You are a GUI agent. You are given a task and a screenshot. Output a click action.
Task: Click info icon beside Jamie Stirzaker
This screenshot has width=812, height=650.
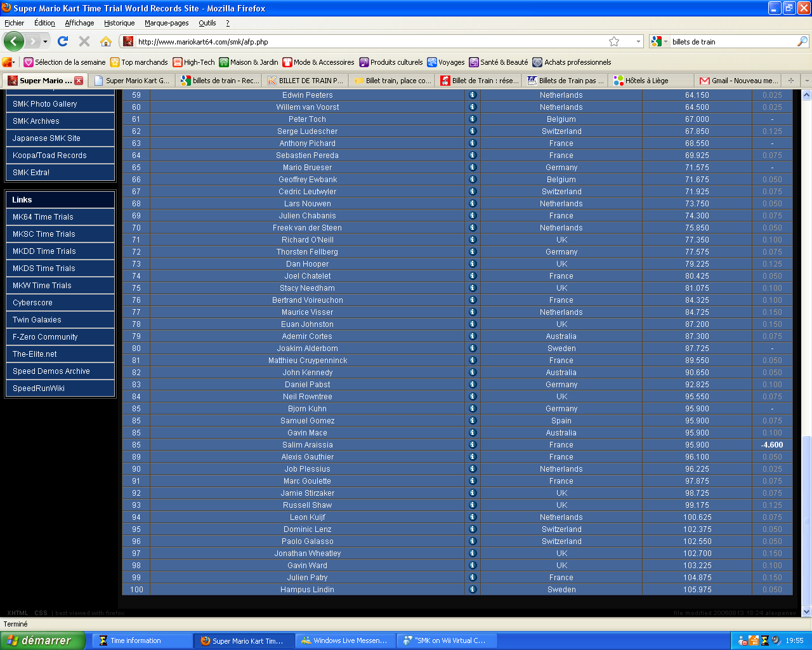(473, 493)
